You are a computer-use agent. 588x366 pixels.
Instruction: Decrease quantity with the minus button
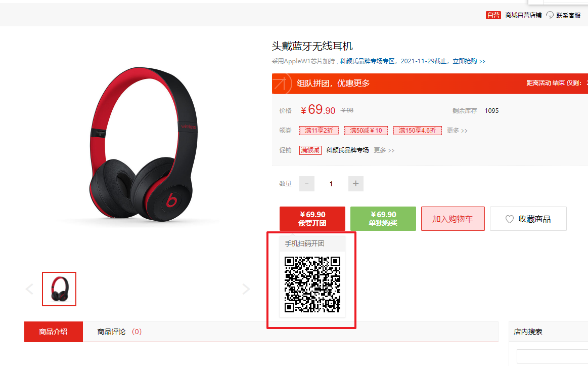click(307, 184)
